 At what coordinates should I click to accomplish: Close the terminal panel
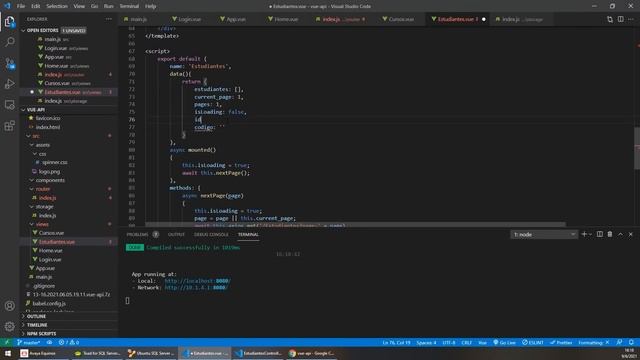631,234
